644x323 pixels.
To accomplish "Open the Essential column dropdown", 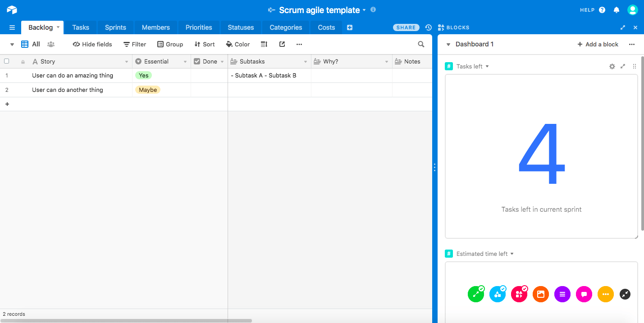I will coord(185,62).
